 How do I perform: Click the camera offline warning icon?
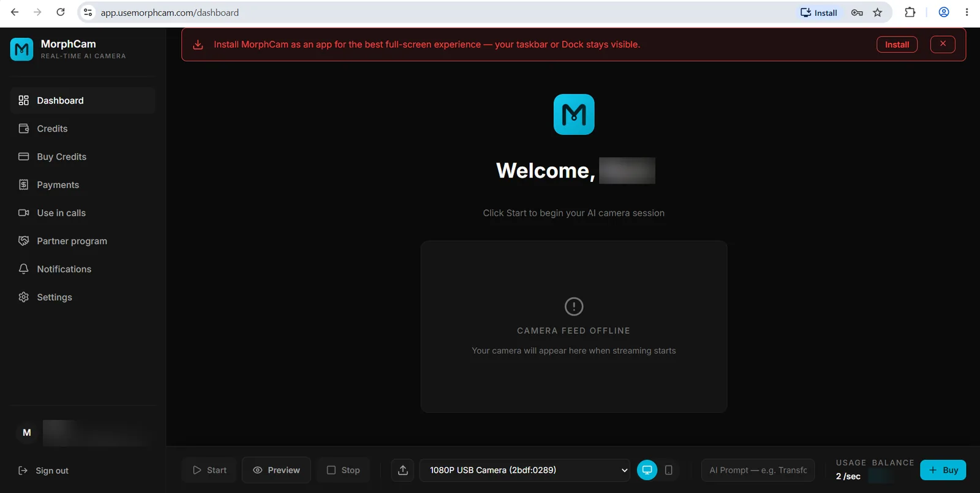[574, 306]
